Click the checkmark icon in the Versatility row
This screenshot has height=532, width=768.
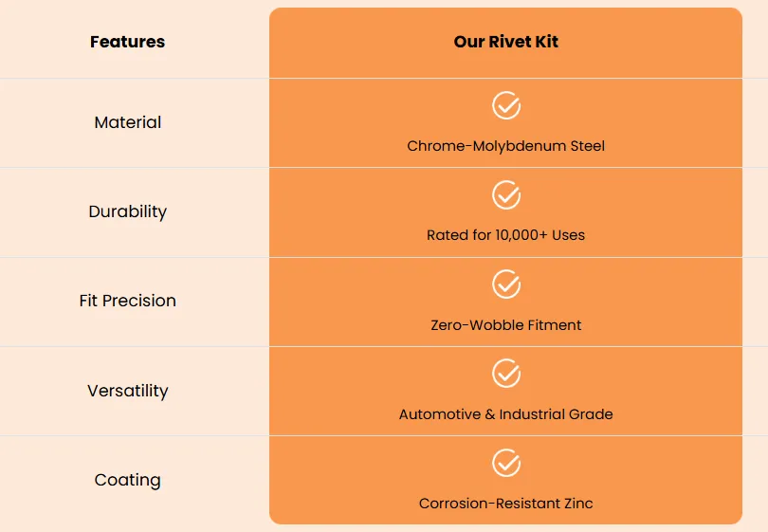coord(506,374)
